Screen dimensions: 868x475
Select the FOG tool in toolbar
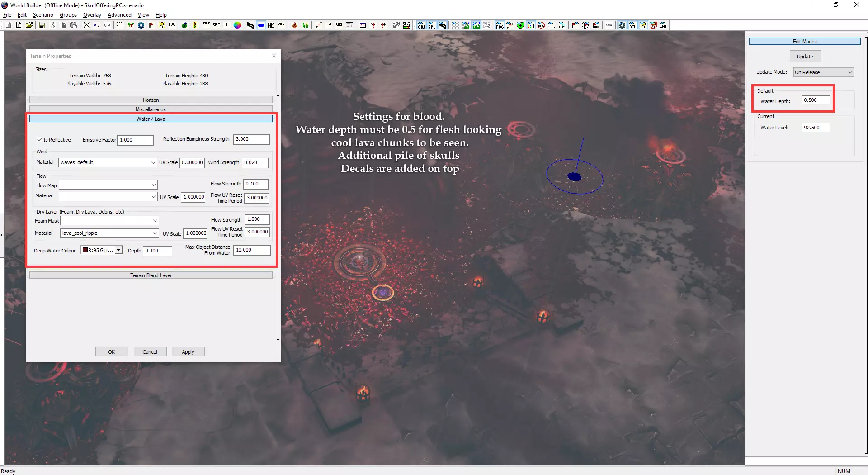click(172, 25)
